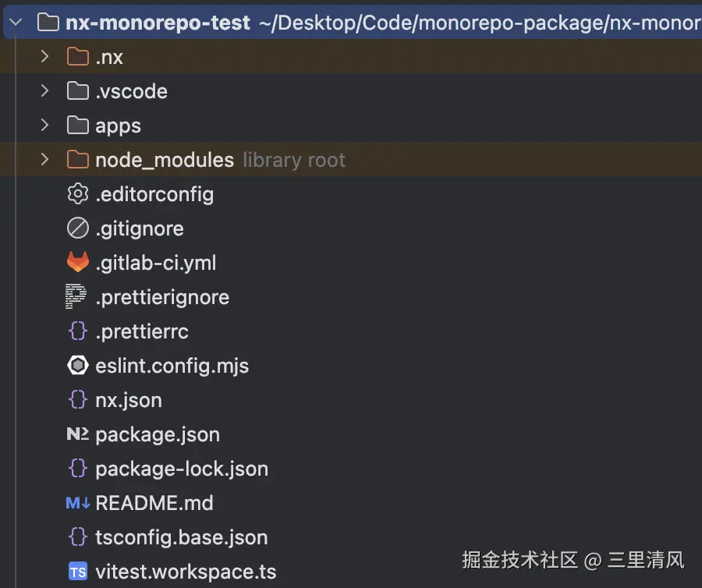Click the nx-monorepo-test project folder icon
The width and height of the screenshot is (702, 588).
tap(48, 22)
